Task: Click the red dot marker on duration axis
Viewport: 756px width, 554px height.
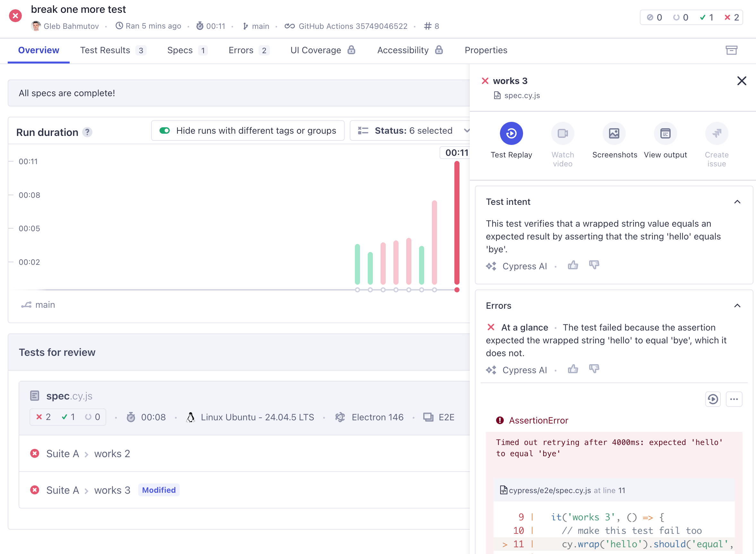Action: 457,290
